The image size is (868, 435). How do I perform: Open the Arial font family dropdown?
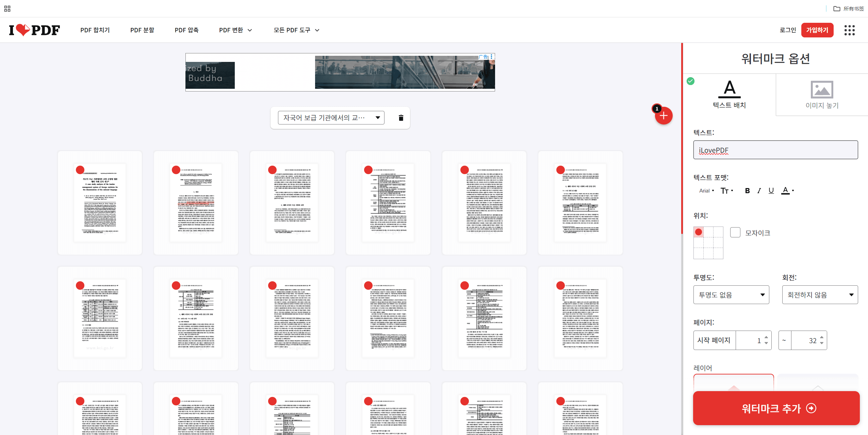[706, 190]
